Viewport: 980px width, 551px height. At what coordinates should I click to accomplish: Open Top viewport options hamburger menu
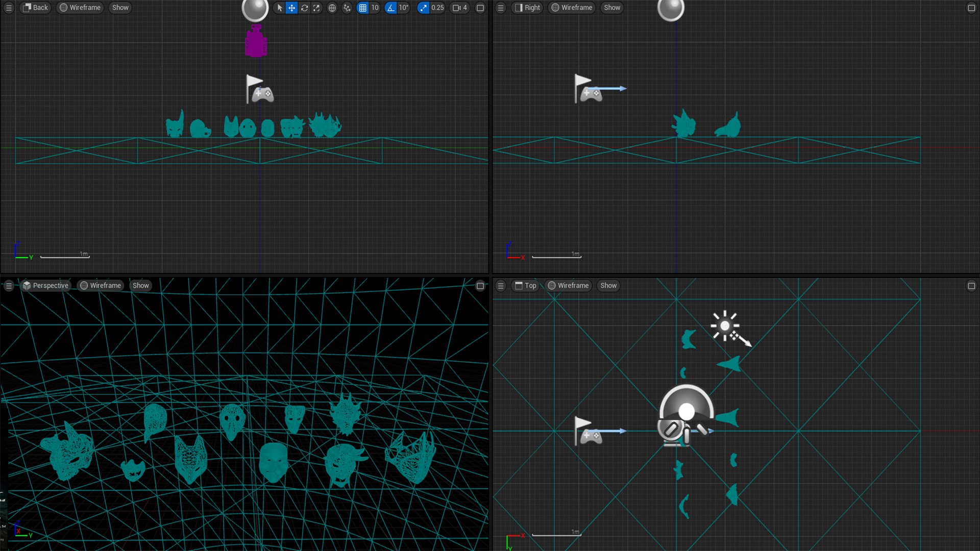[x=501, y=286]
